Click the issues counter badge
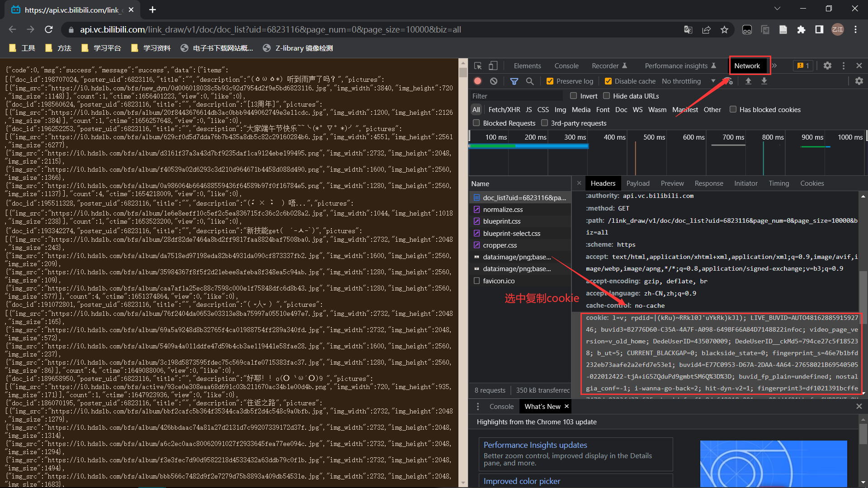The image size is (868, 488). click(803, 66)
